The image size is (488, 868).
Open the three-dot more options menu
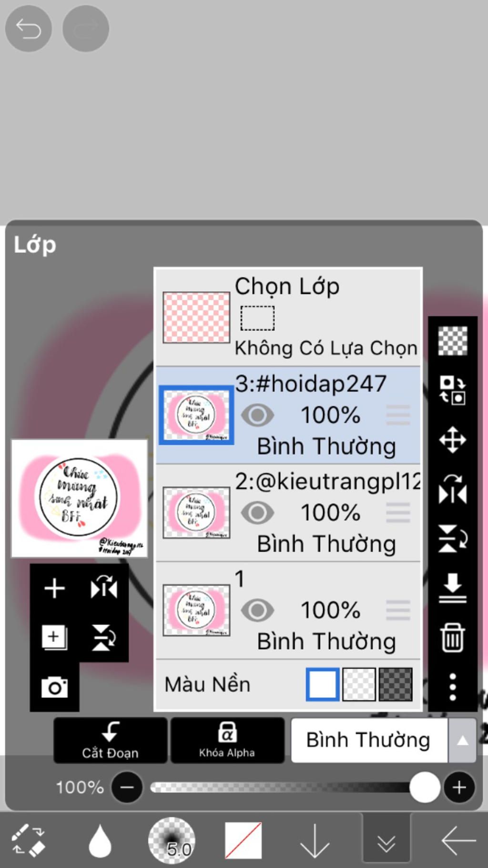452,687
